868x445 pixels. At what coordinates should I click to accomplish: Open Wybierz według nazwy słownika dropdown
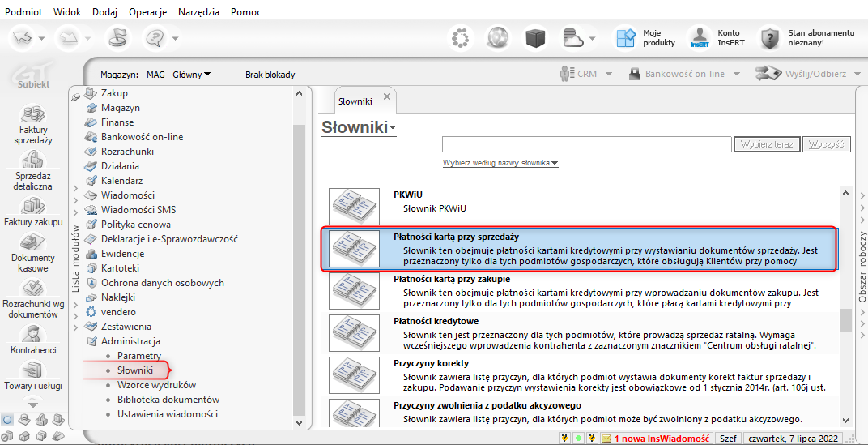point(500,163)
